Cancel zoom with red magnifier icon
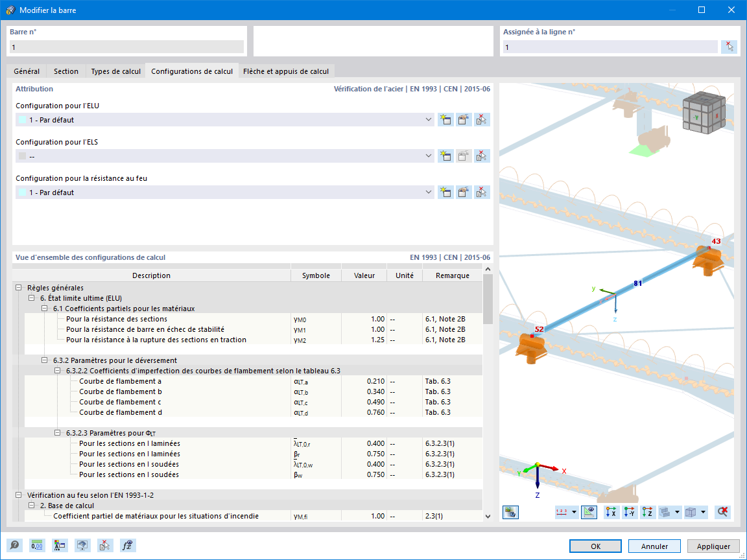The width and height of the screenshot is (747, 560). pyautogui.click(x=724, y=512)
